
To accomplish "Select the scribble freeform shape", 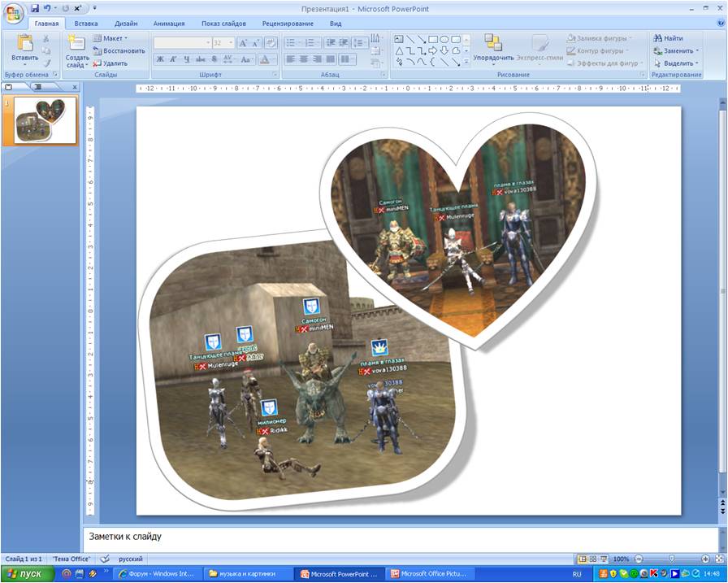I will click(399, 62).
